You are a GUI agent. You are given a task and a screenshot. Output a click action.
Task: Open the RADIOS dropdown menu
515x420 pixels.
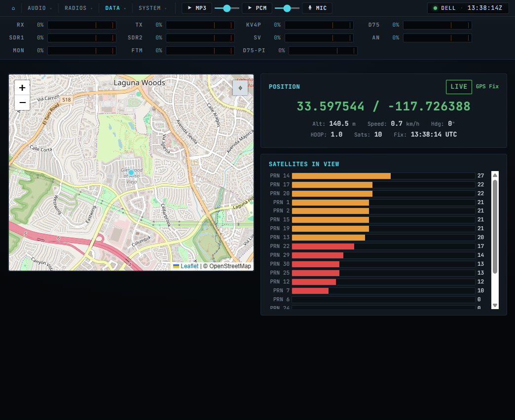[x=78, y=8]
